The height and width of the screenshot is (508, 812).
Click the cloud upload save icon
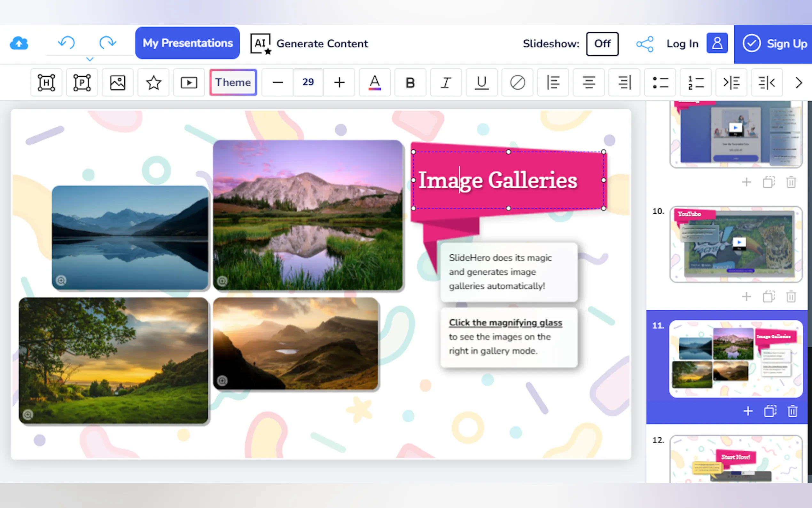19,43
